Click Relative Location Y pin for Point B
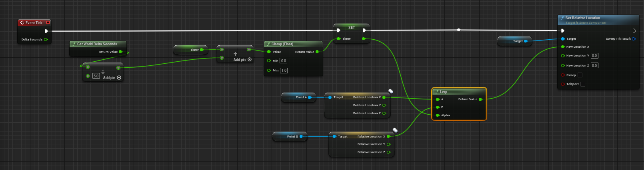 388,144
